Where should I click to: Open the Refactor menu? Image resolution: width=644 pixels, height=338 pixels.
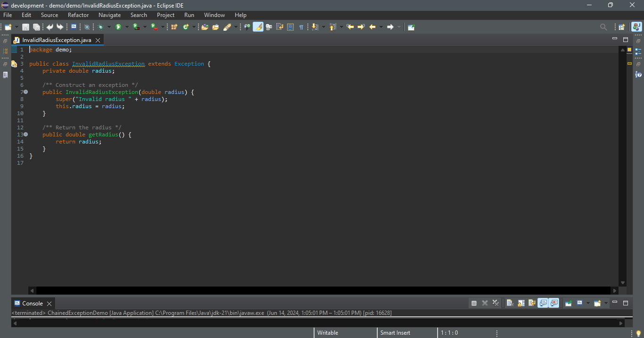point(78,15)
